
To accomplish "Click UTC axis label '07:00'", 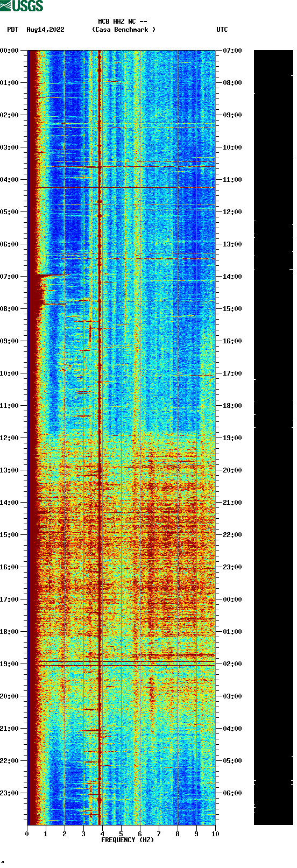I will 232,51.
